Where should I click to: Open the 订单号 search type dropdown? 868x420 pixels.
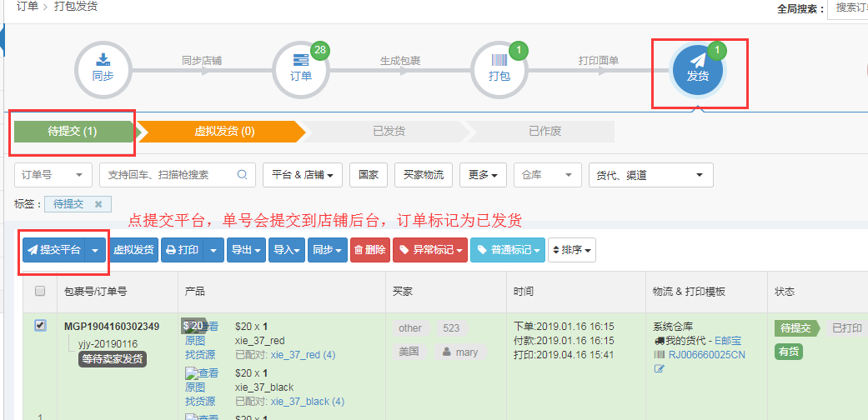pos(53,175)
